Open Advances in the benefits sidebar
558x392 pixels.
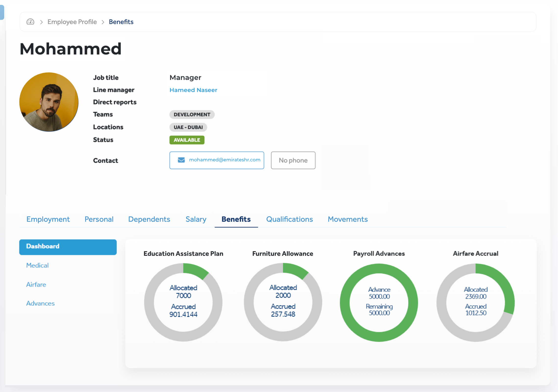click(40, 303)
